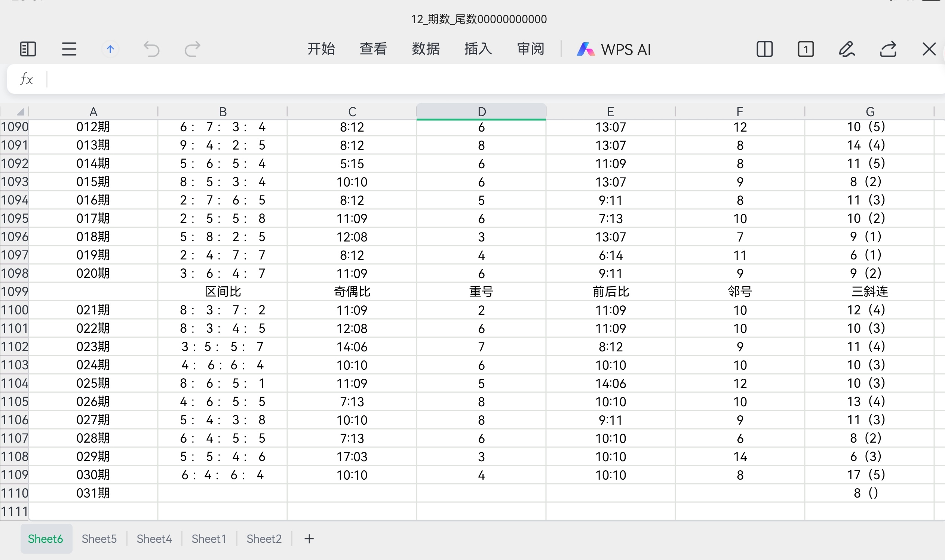Viewport: 945px width, 560px height.
Task: Select row 1099 header
Action: (x=14, y=291)
